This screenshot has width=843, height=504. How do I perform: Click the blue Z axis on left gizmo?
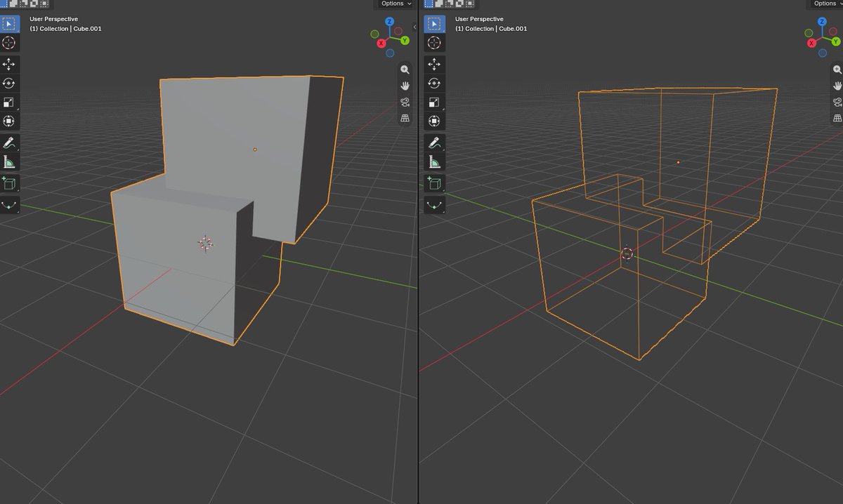click(389, 22)
